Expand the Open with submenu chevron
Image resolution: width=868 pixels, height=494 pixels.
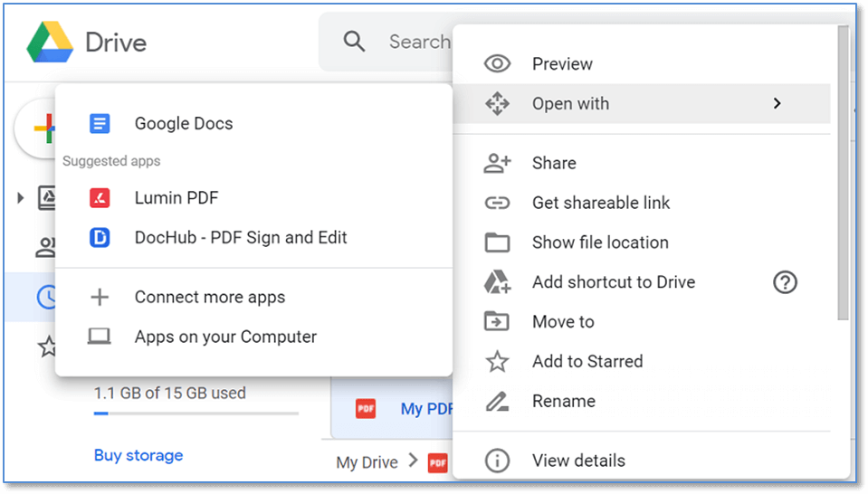(x=777, y=103)
